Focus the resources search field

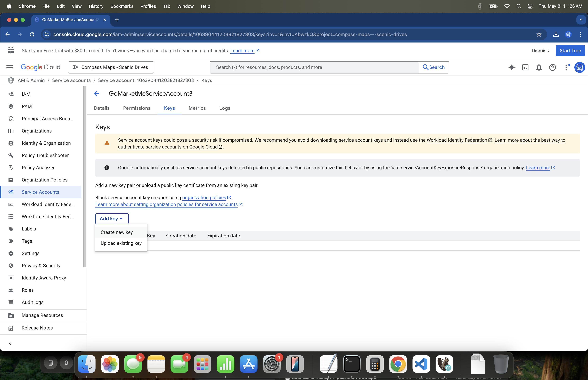pos(314,67)
